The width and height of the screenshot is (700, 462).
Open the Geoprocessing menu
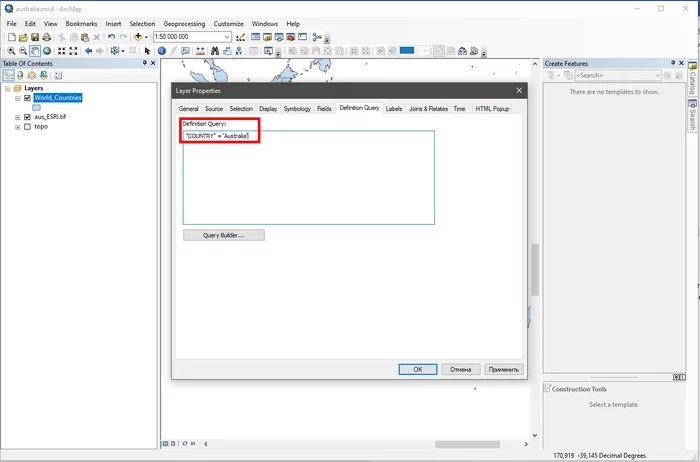[184, 24]
